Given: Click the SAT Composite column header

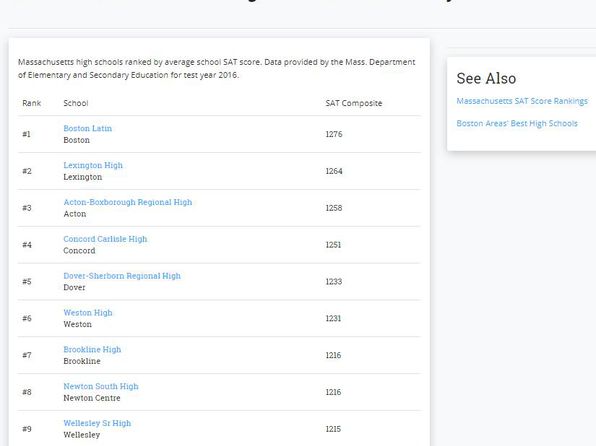Looking at the screenshot, I should coord(354,103).
